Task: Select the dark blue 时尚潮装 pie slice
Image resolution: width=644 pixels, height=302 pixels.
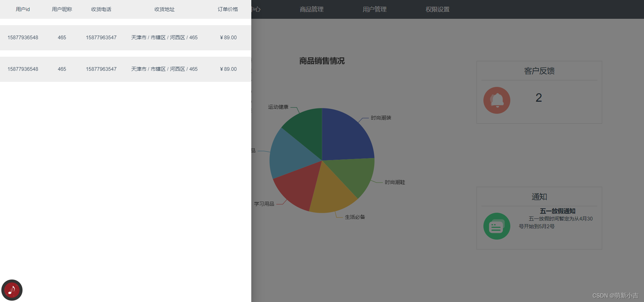Action: (346, 138)
